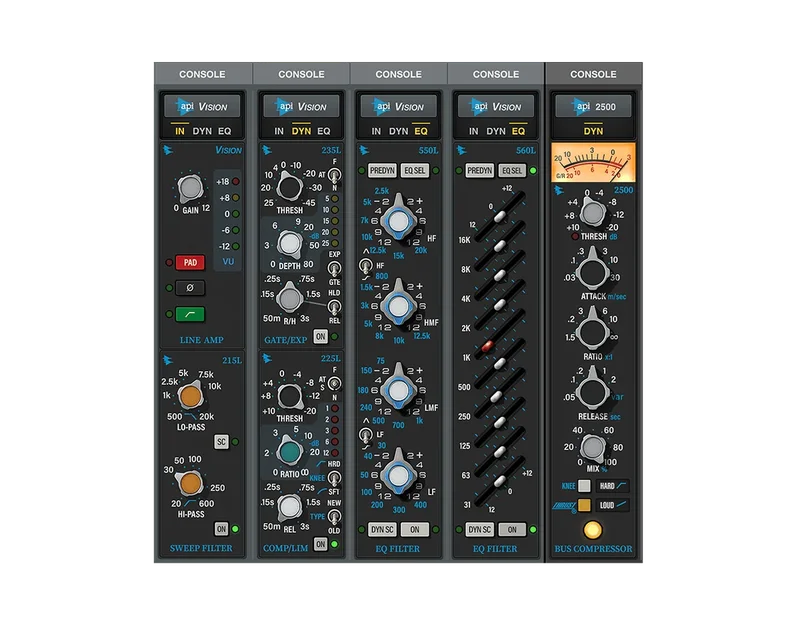Click the teal RATIO knob in 225L
The width and height of the screenshot is (800, 628).
tap(290, 452)
